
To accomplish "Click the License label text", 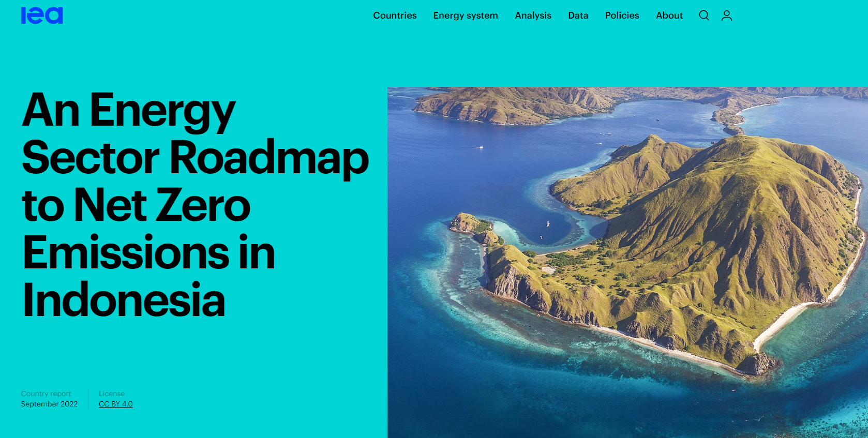I will tap(112, 394).
